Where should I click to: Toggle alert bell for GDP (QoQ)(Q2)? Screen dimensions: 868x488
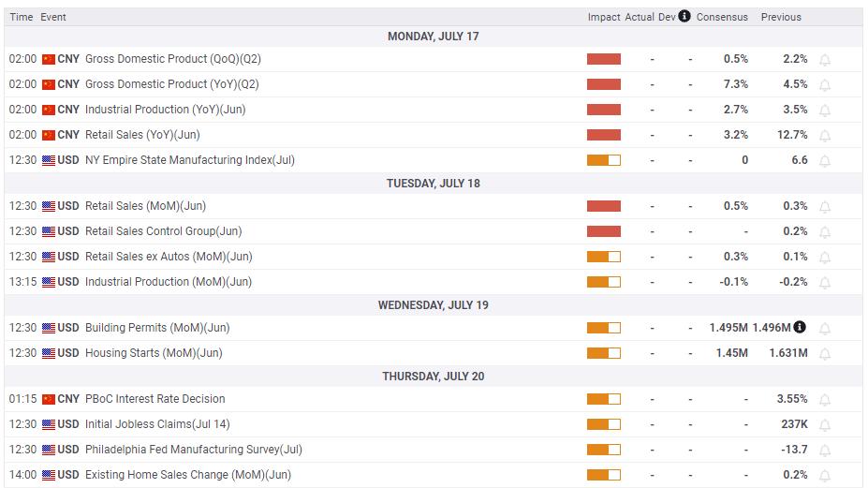point(825,60)
